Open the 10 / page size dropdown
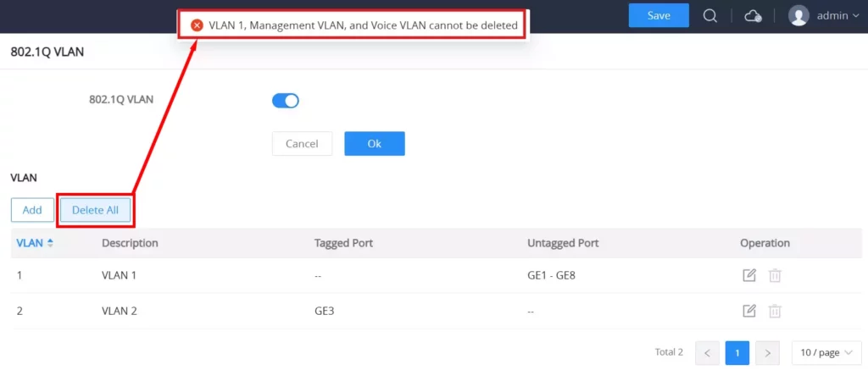The height and width of the screenshot is (370, 868). 826,352
